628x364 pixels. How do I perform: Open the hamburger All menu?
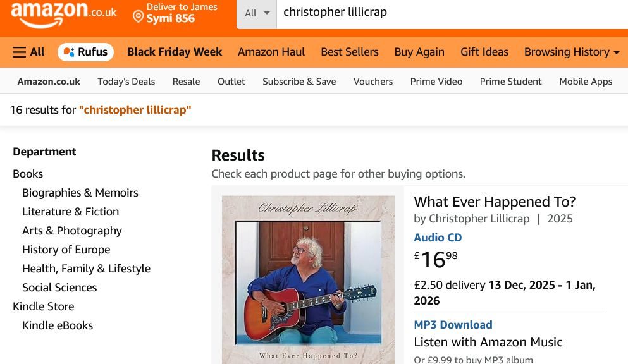pyautogui.click(x=28, y=52)
